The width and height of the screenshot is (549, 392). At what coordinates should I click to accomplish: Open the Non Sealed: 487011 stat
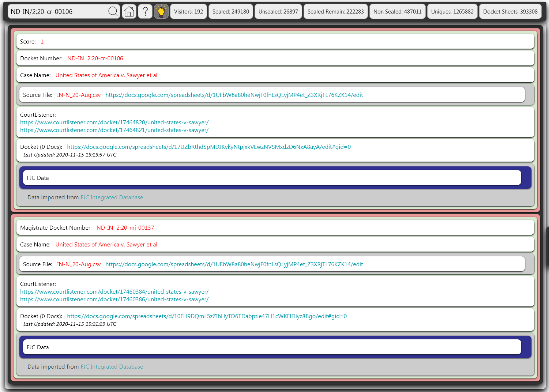pos(398,11)
